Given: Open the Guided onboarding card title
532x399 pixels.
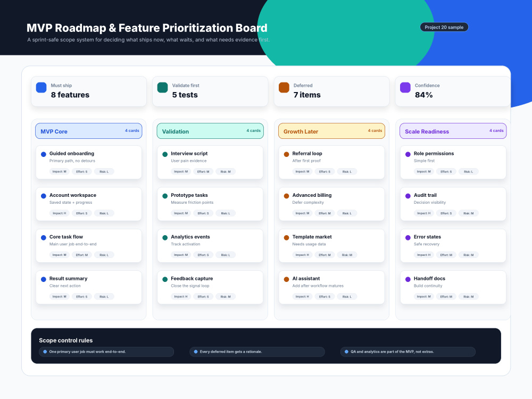Looking at the screenshot, I should tap(72, 153).
